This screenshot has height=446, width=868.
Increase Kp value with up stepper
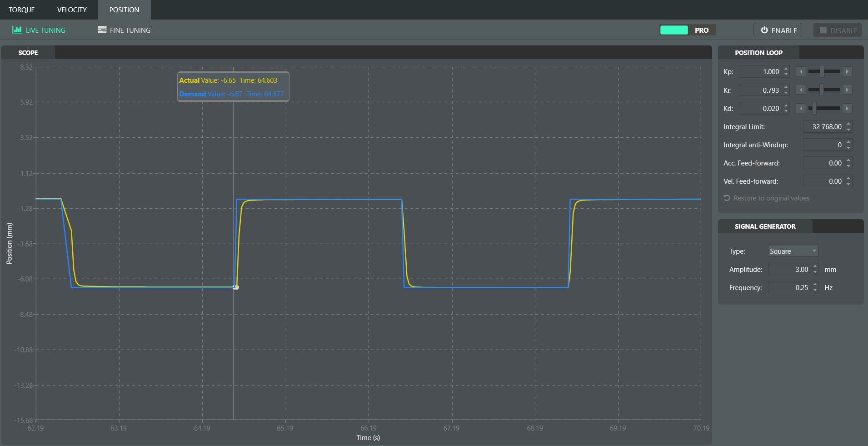coord(786,69)
